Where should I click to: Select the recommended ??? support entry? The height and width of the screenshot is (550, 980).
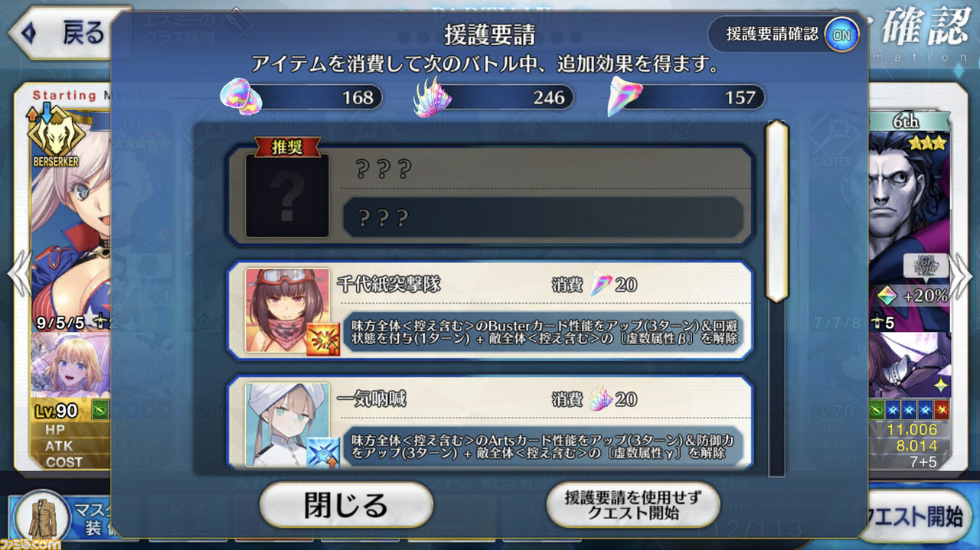point(489,196)
